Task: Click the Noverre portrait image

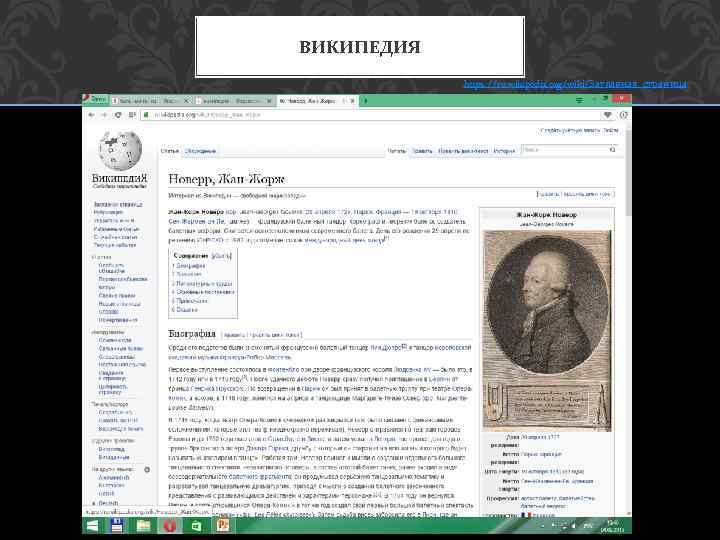Action: pos(547,331)
